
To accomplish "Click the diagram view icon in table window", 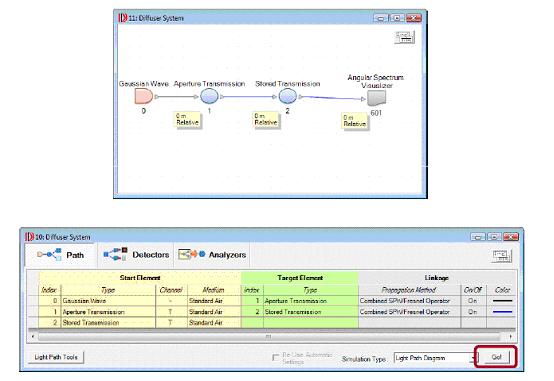I will (502, 256).
